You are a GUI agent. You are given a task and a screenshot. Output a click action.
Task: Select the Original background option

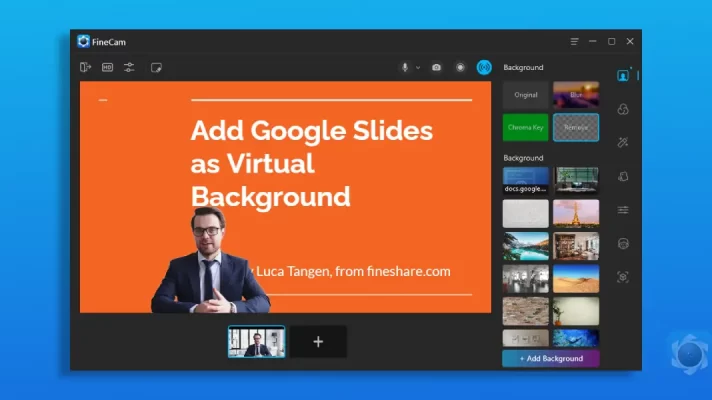coord(525,95)
